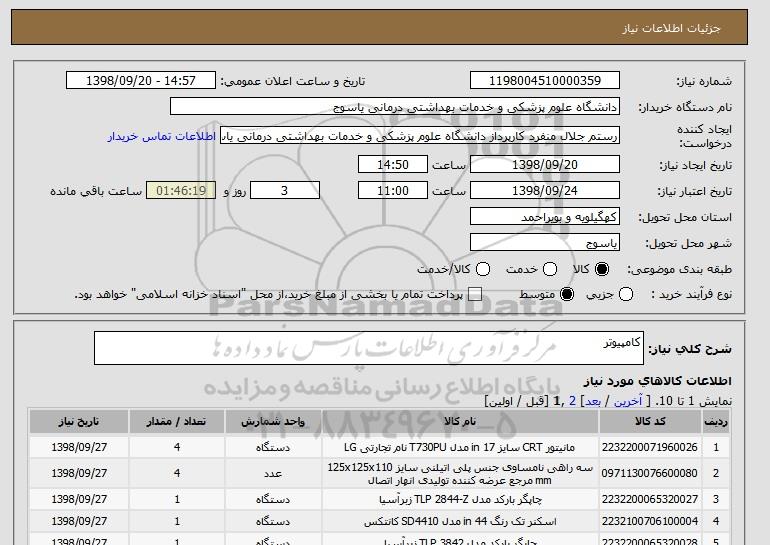Click the اطلاعات کالاهای مورد نیاز heading
770x545 pixels.
click(658, 381)
